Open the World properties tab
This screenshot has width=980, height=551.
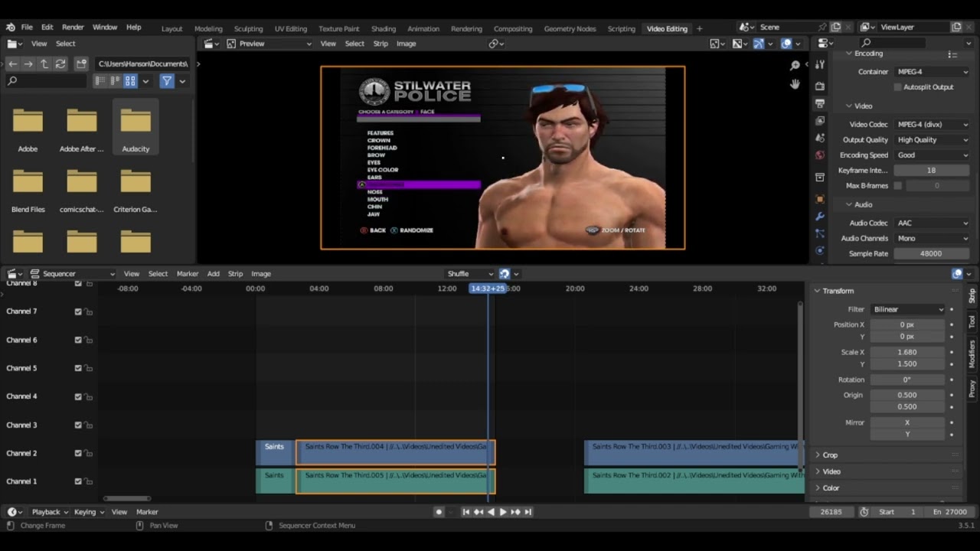coord(820,155)
